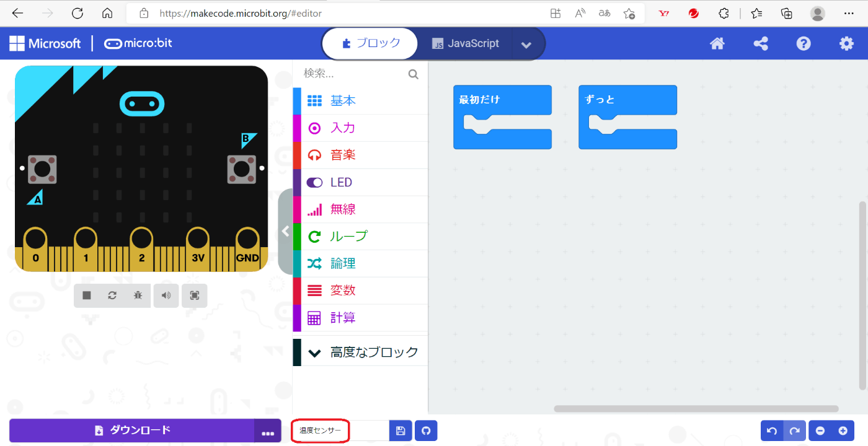This screenshot has width=868, height=446.
Task: Click the workspace horizontal scrollbar
Action: point(696,409)
